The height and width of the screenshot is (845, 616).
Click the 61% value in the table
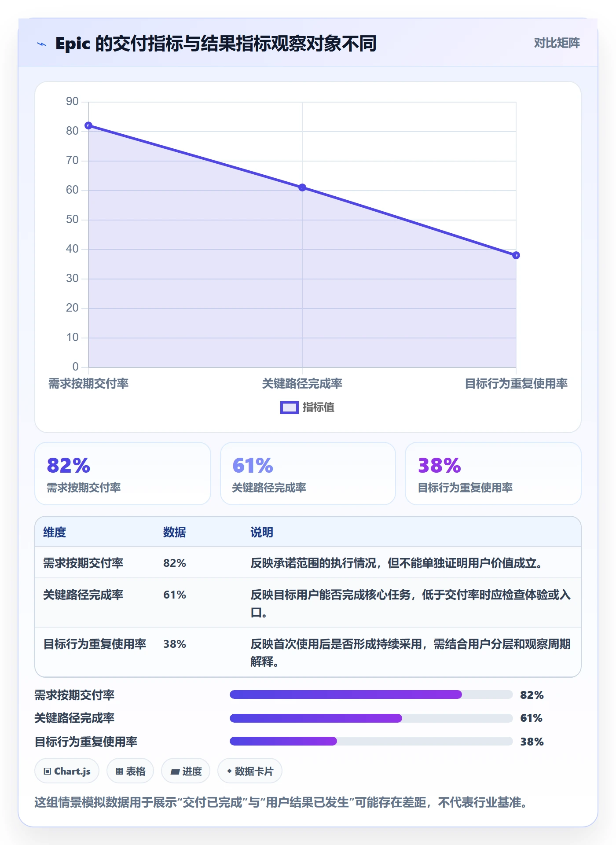[x=175, y=595]
